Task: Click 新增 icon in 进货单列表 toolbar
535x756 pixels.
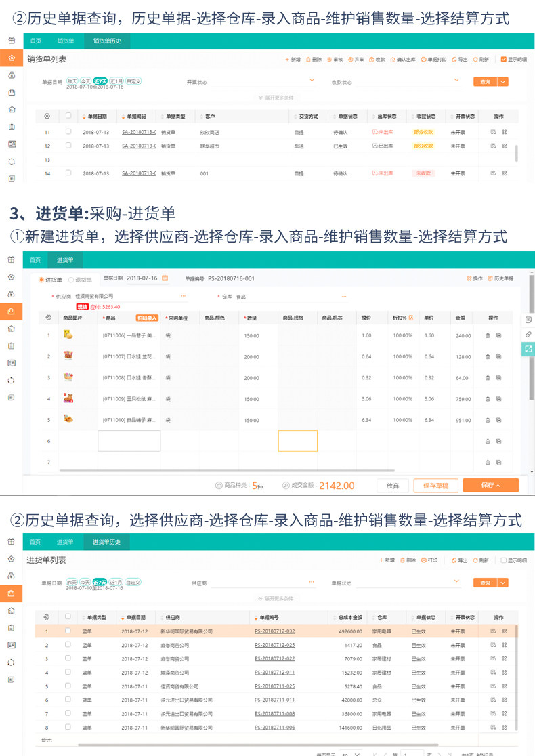Action: click(381, 560)
